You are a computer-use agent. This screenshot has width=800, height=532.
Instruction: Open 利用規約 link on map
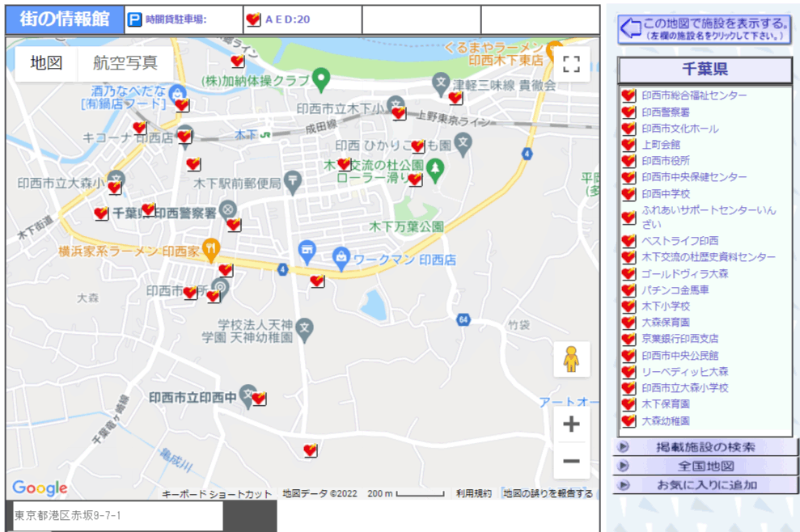(474, 493)
